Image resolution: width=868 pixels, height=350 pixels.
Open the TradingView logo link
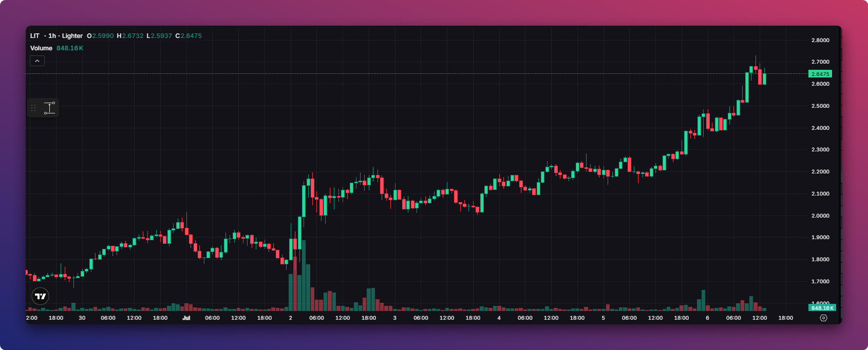(x=41, y=296)
